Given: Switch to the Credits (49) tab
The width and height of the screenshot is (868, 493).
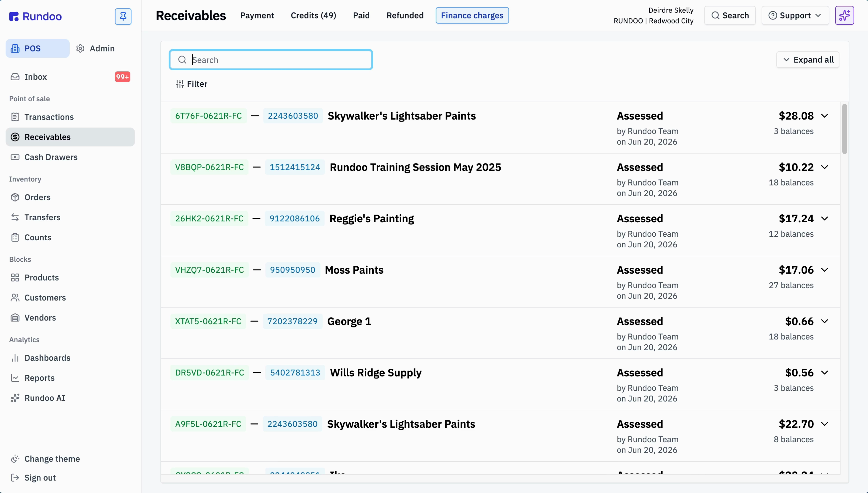Looking at the screenshot, I should point(313,16).
